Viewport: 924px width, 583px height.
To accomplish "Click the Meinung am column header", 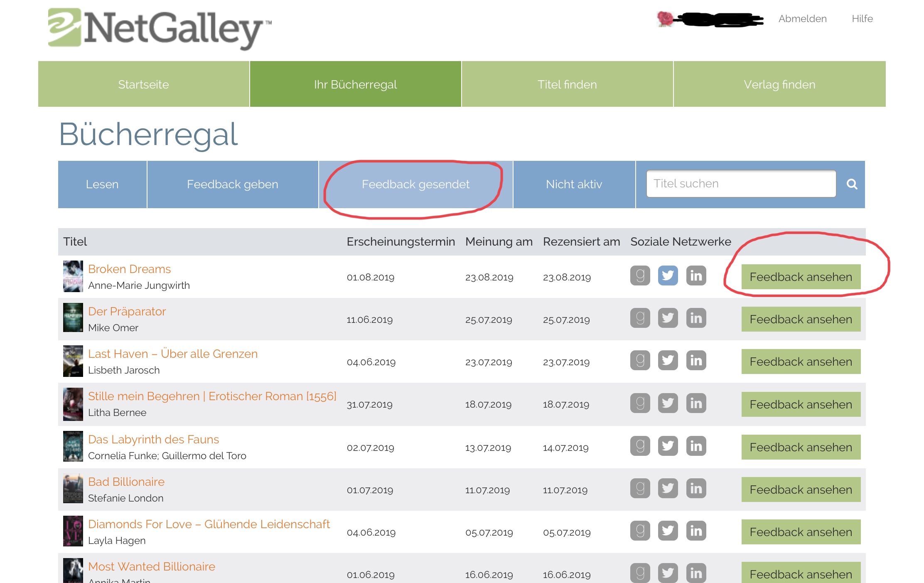I will pos(499,242).
